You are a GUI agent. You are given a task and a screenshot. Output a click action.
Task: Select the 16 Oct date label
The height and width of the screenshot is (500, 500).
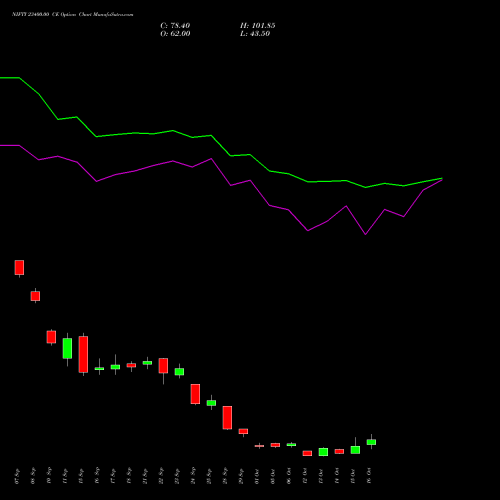click(369, 476)
